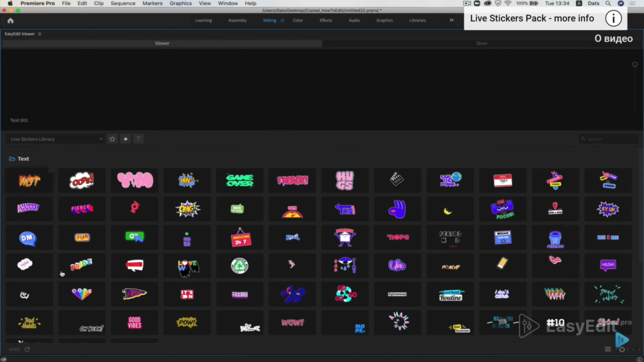The height and width of the screenshot is (362, 644).
Task: Open Spotlight search in the macOS menu bar
Action: [x=608, y=3]
